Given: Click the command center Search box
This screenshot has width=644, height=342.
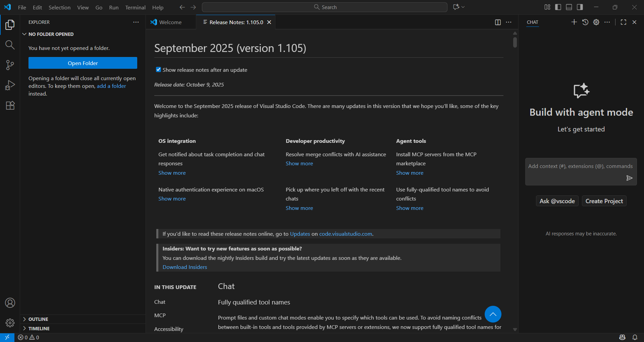Looking at the screenshot, I should [x=324, y=7].
